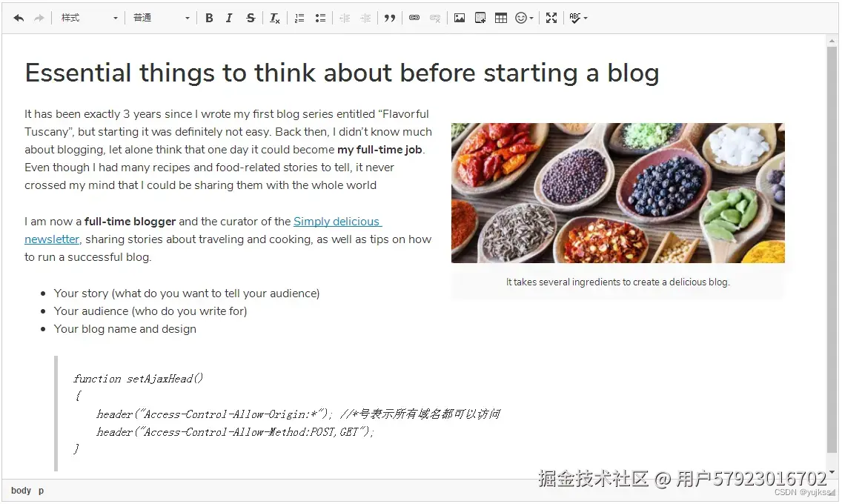The height and width of the screenshot is (504, 842).
Task: Open the emoji smiley picker
Action: 524,19
